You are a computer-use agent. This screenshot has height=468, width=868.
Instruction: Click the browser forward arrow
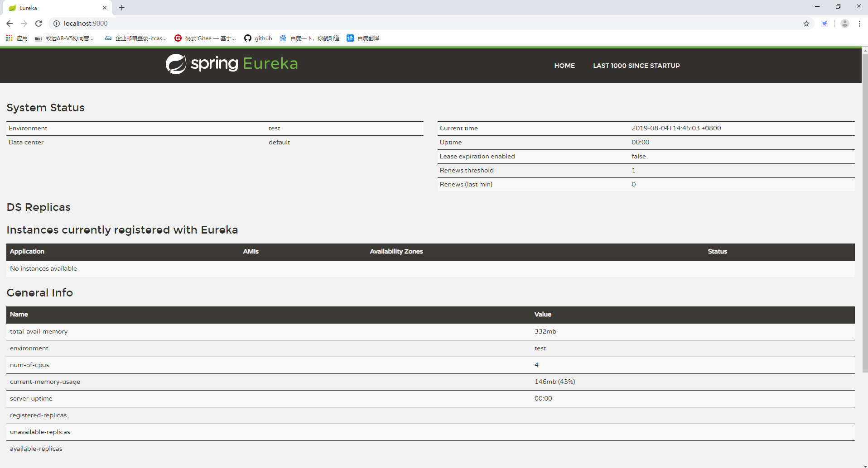pyautogui.click(x=24, y=24)
